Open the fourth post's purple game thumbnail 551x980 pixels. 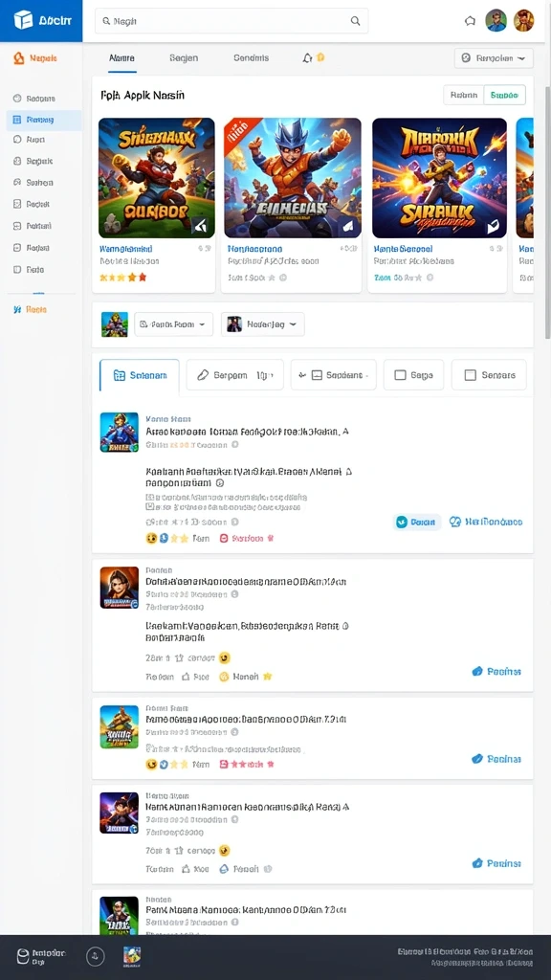[x=120, y=813]
